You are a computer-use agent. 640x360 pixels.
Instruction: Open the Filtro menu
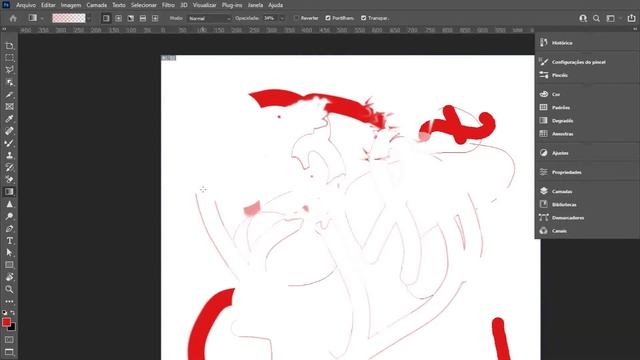pyautogui.click(x=168, y=5)
